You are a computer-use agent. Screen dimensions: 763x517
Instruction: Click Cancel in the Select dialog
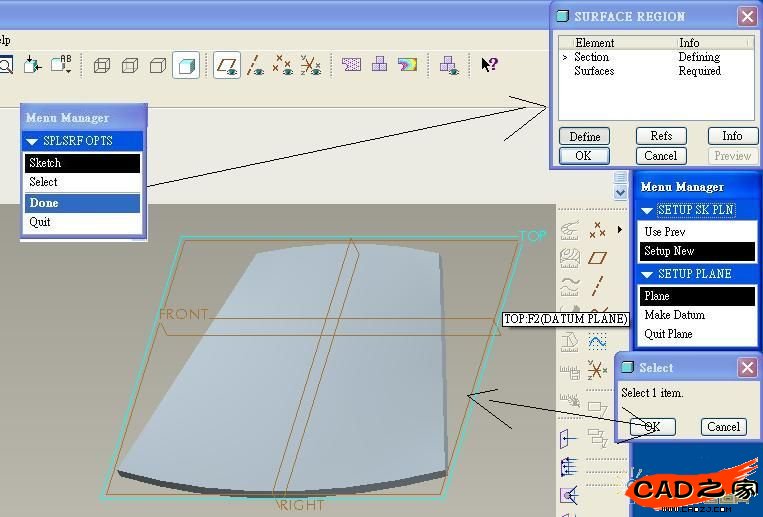724,427
